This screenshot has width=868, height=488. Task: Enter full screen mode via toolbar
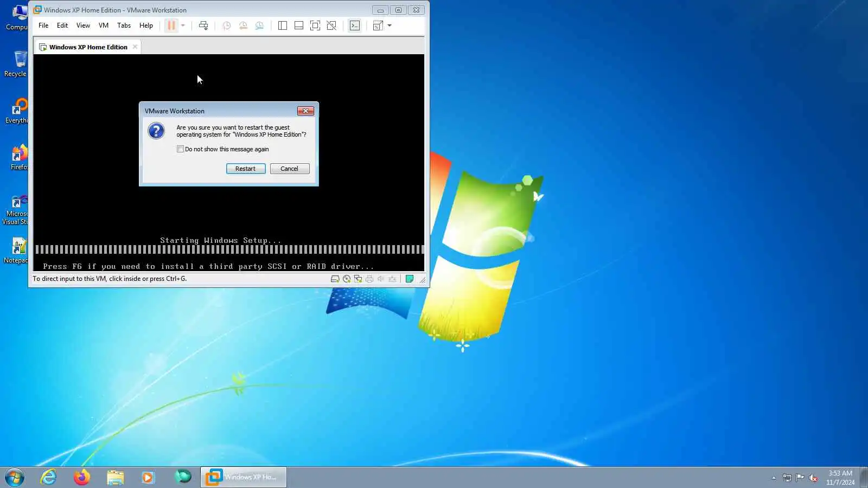[x=315, y=25]
